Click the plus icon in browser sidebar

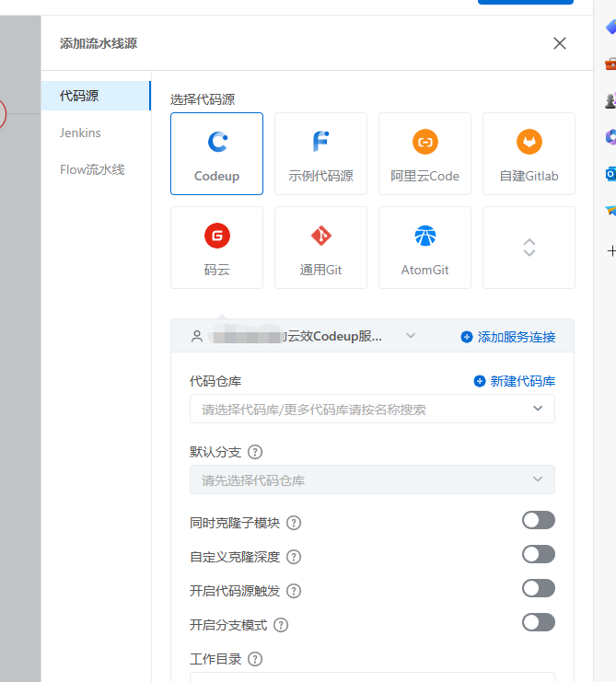(x=611, y=251)
